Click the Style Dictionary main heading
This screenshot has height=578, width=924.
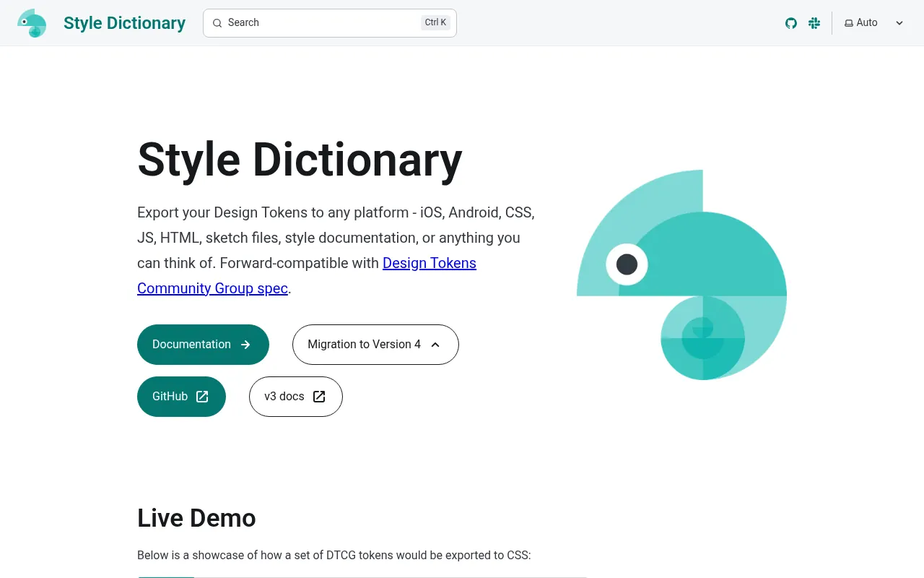[x=300, y=160]
